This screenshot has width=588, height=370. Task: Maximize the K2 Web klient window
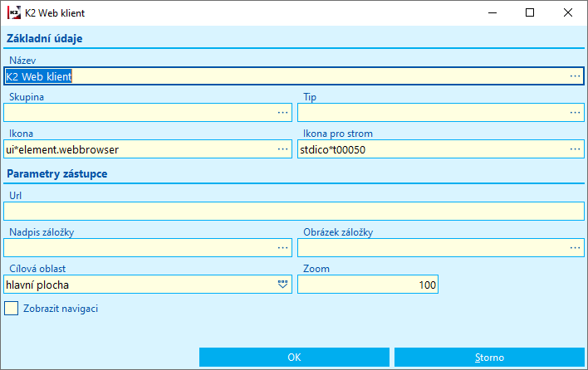(530, 12)
